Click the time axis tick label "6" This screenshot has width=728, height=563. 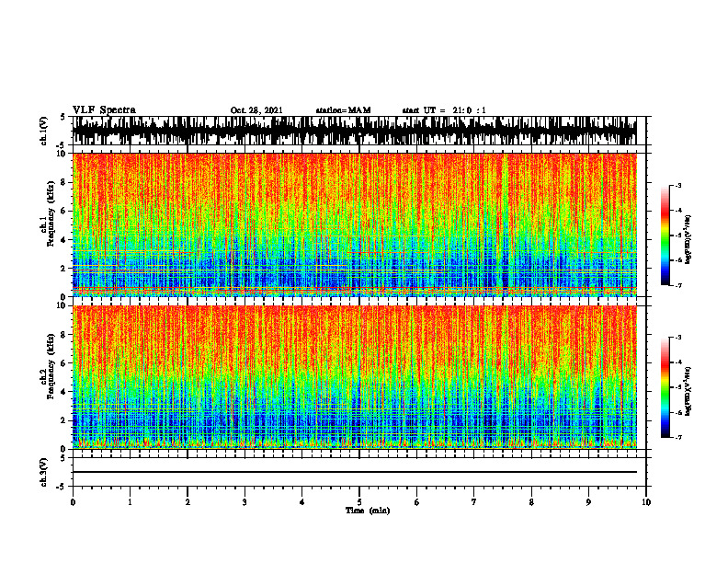pos(417,502)
